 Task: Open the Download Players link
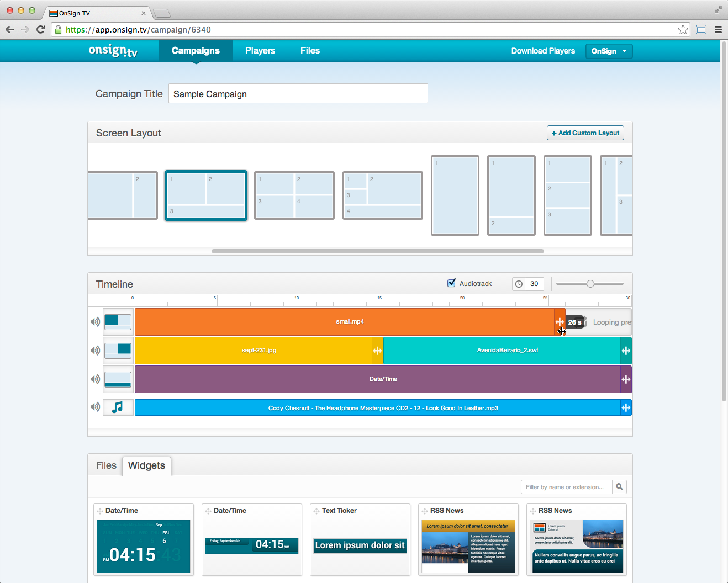pos(543,51)
